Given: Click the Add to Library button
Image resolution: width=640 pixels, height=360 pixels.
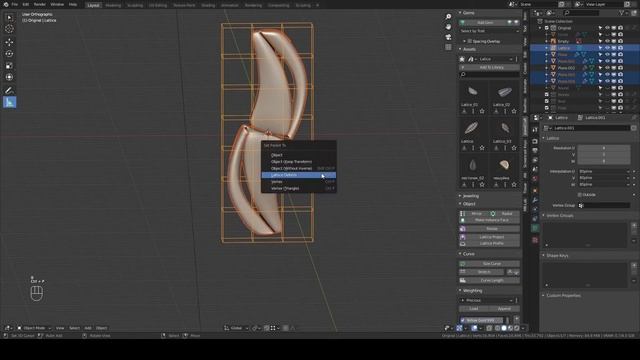Looking at the screenshot, I should pyautogui.click(x=489, y=67).
